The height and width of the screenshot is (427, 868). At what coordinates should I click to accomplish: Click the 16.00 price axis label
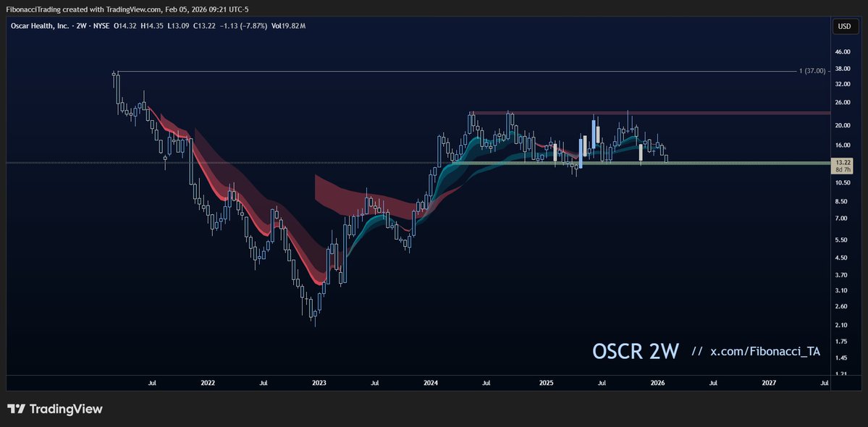tap(843, 145)
